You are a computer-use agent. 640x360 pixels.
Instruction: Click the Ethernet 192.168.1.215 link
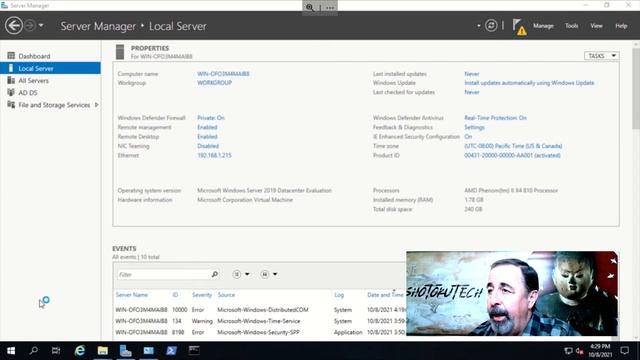tap(214, 156)
